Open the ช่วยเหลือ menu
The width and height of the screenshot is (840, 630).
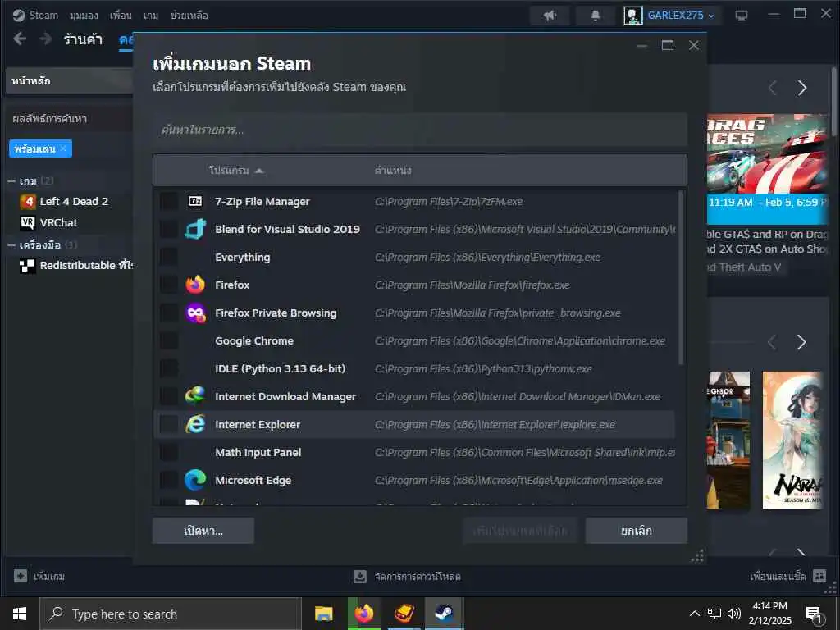[x=189, y=16]
